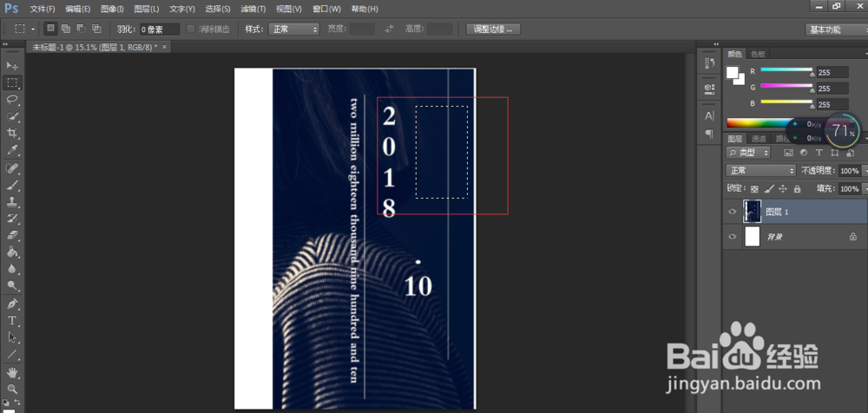The width and height of the screenshot is (868, 413).
Task: Switch to the 通道 channels tab
Action: pos(759,139)
